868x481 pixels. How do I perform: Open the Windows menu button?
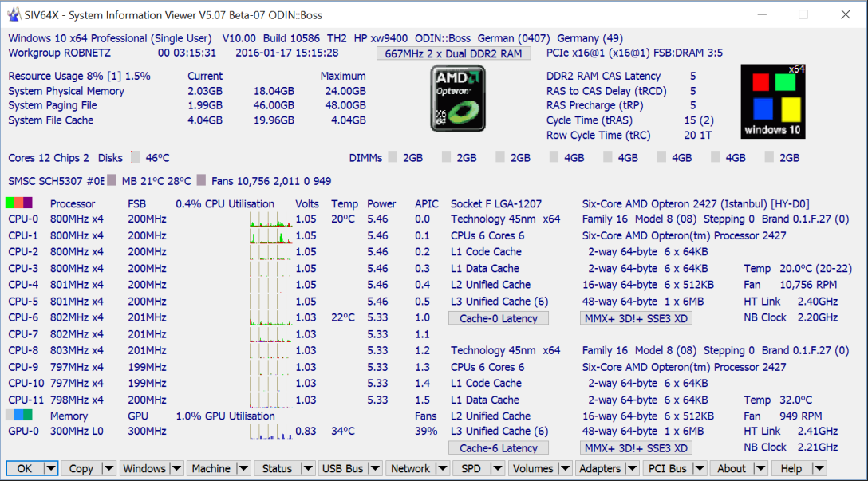point(144,468)
